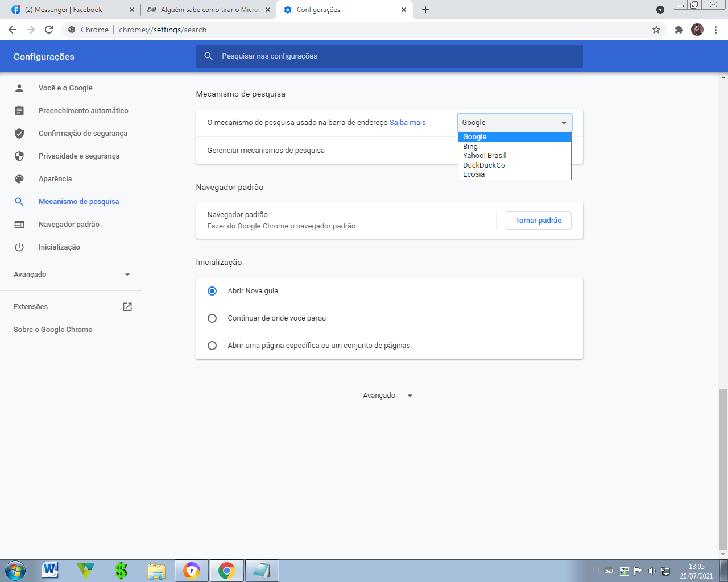This screenshot has width=728, height=582.
Task: Open the orange browser icon in taskbar
Action: (192, 571)
